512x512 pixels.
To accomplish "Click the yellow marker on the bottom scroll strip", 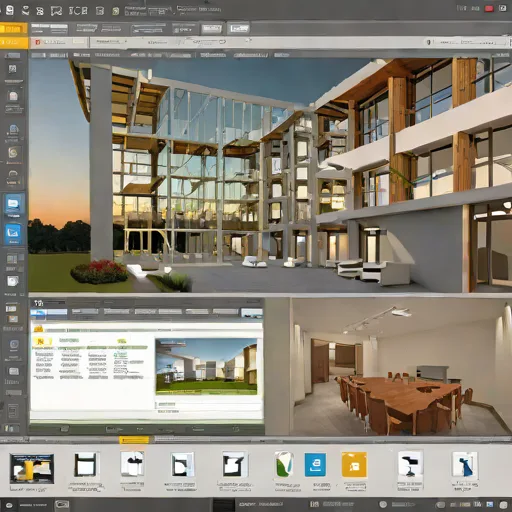I will tap(134, 440).
